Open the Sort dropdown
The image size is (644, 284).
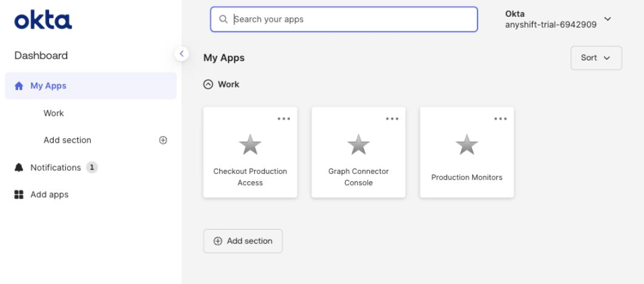pos(596,58)
